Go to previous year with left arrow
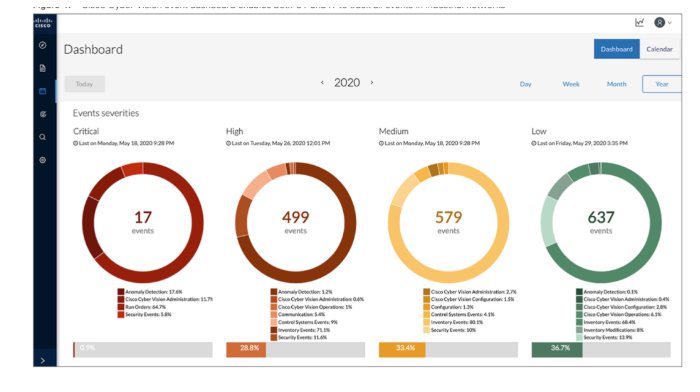Viewport: 700px width, 392px height. 322,83
